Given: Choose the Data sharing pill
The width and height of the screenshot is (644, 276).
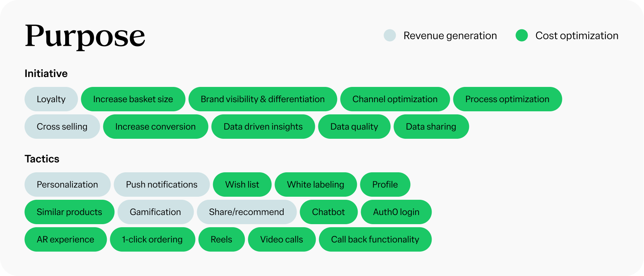Looking at the screenshot, I should [431, 127].
